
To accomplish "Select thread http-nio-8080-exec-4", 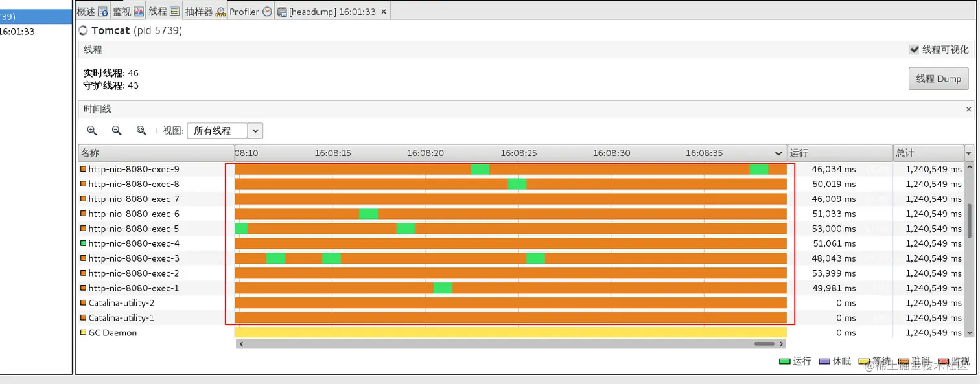I will point(134,243).
